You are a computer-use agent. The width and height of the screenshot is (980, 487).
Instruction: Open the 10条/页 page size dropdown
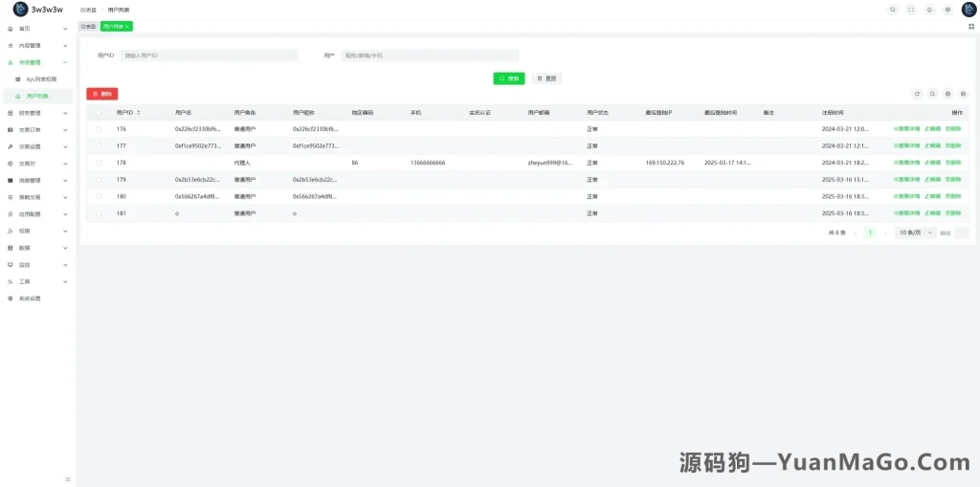915,232
